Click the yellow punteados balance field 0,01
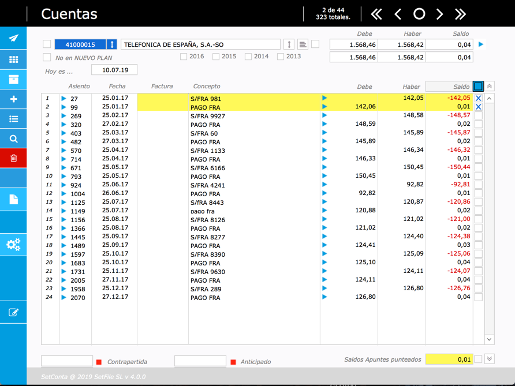Viewport: 516px width, 386px height. 449,359
